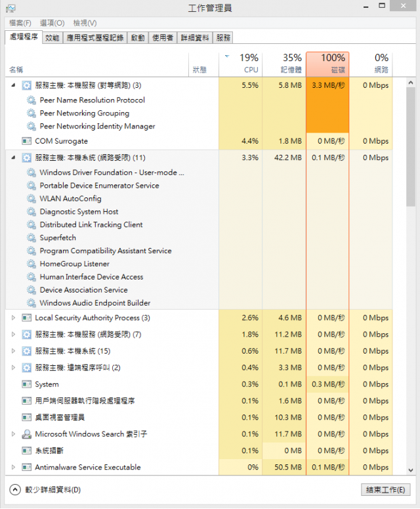Click gear icon of Portable Device Enumerator Service
Viewport: 420px width, 509px height.
coord(31,186)
